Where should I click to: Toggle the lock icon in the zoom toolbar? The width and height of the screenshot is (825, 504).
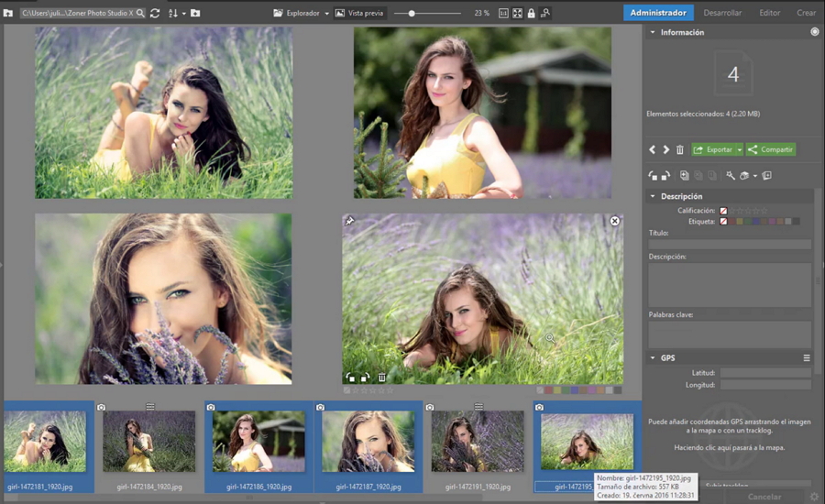coord(531,13)
